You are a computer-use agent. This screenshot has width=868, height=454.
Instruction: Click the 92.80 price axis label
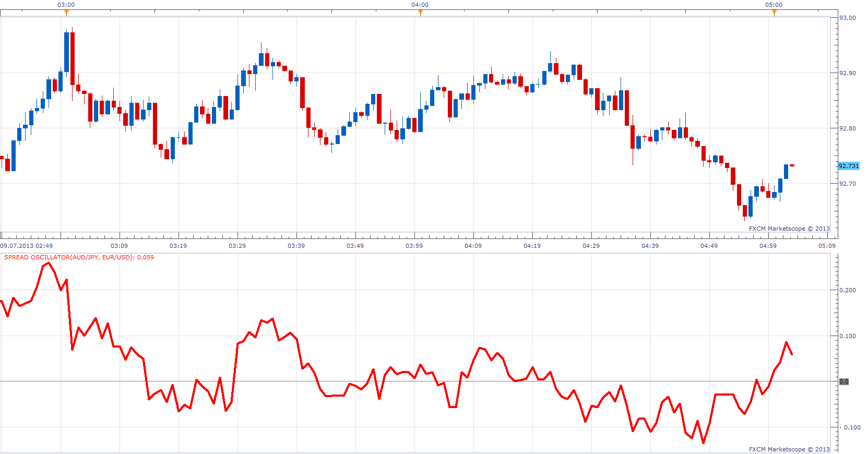(848, 128)
